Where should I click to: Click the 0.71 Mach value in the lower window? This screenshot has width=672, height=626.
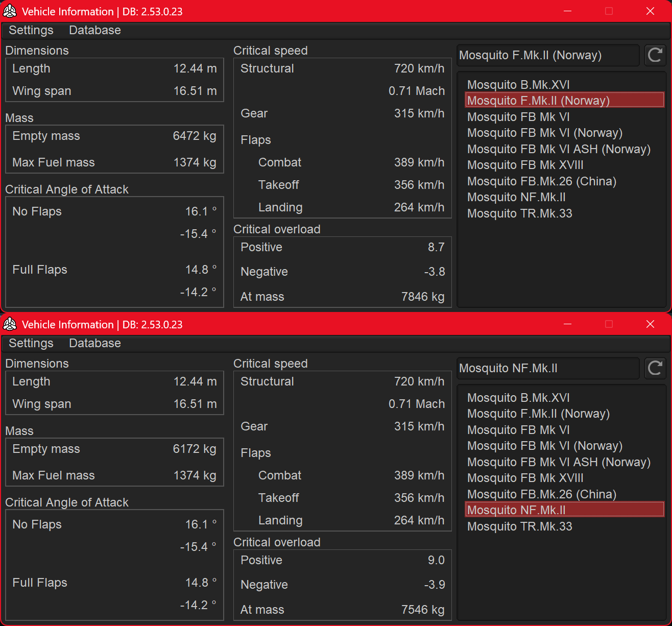click(417, 404)
